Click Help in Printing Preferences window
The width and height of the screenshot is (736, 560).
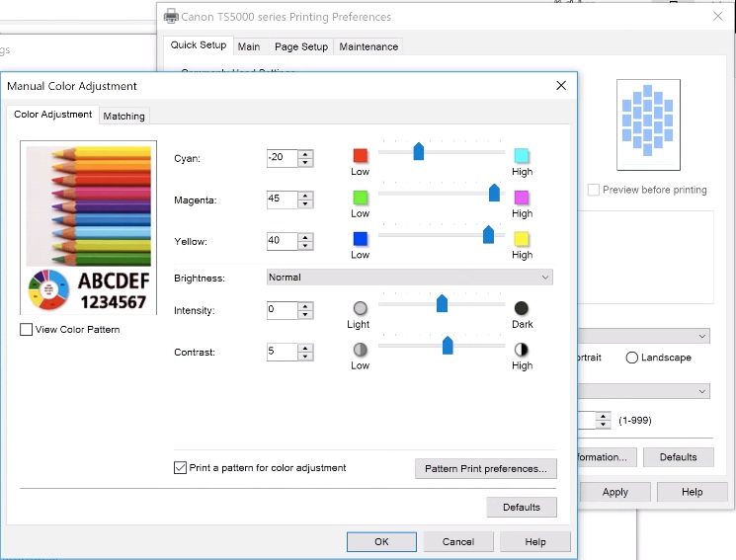(693, 492)
